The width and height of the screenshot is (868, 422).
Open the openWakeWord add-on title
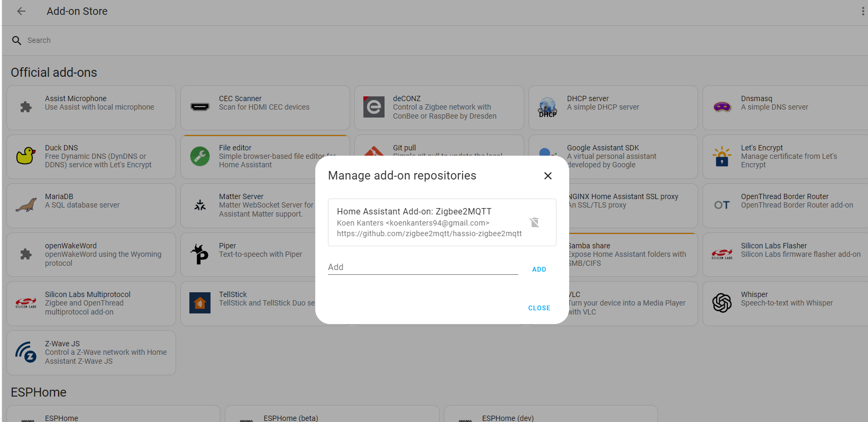71,246
